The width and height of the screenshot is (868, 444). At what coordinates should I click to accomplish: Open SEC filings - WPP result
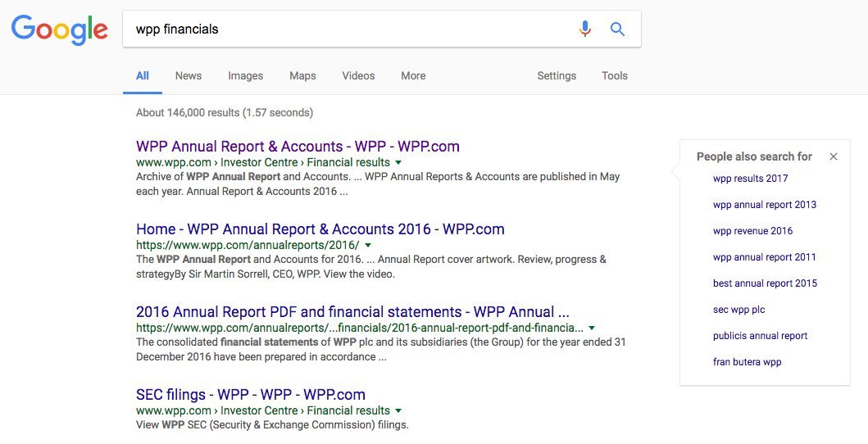pos(251,395)
